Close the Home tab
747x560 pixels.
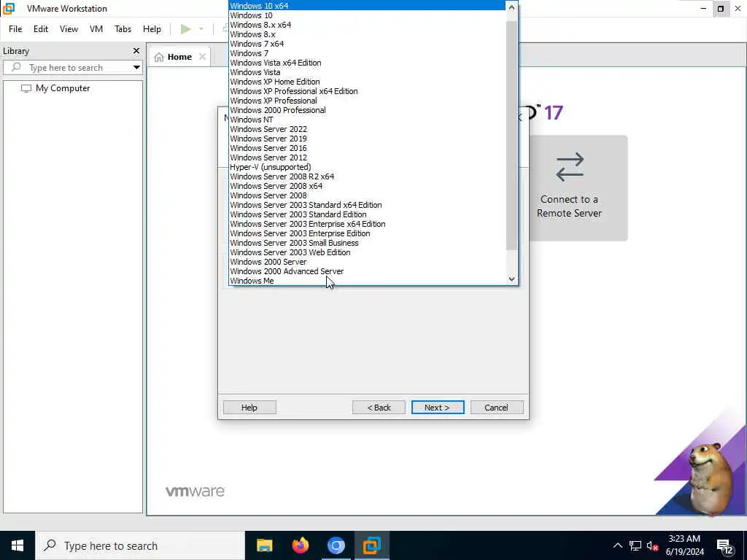pos(203,57)
